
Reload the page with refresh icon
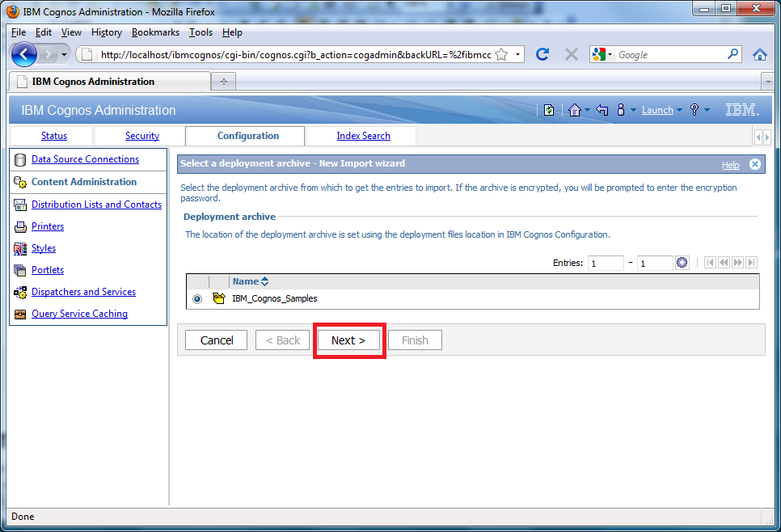(542, 54)
